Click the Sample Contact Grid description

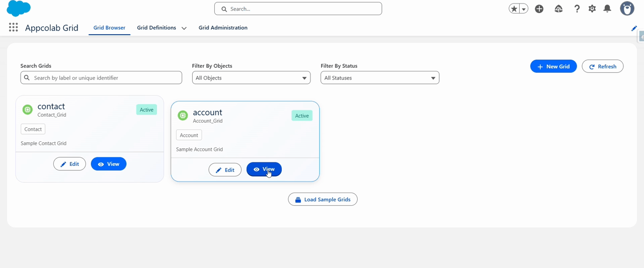pos(43,143)
